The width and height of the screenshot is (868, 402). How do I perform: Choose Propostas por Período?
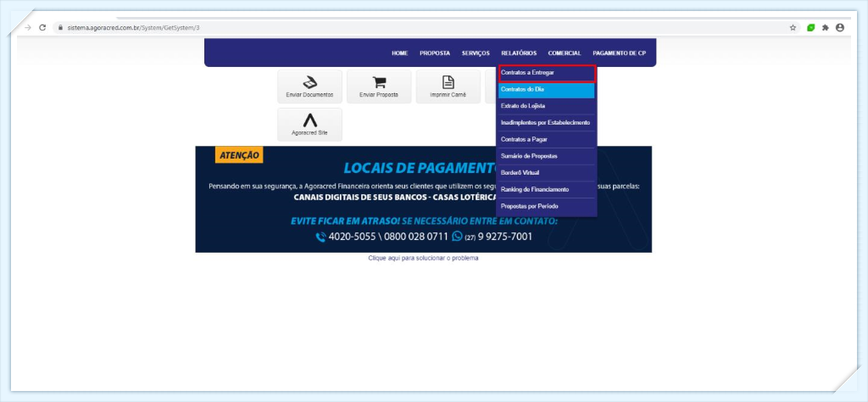point(547,206)
